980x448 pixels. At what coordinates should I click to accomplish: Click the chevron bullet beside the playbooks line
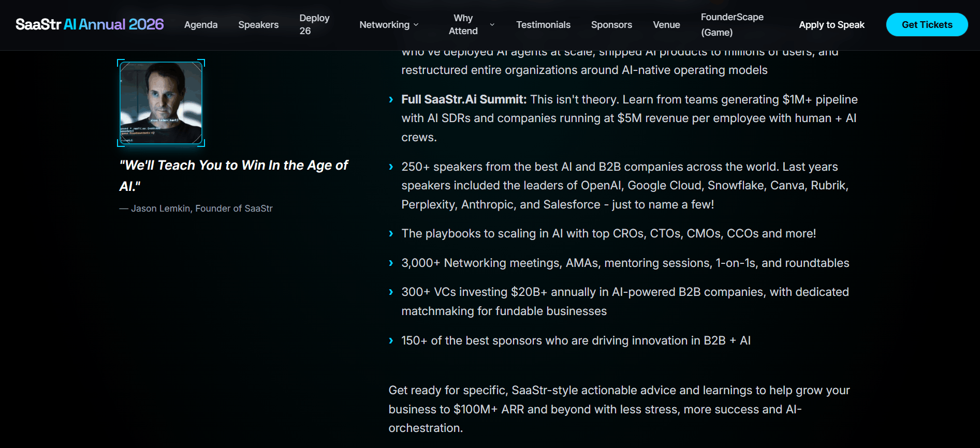[x=391, y=234]
